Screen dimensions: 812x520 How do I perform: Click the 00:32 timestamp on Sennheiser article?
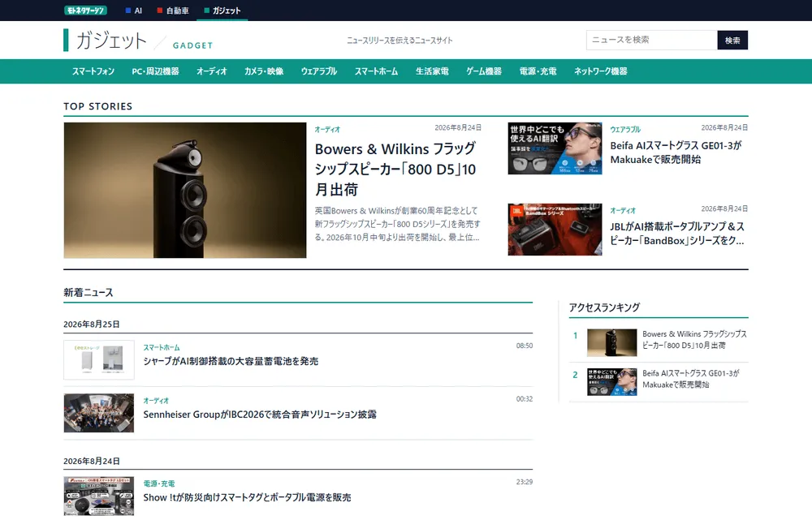pos(524,399)
